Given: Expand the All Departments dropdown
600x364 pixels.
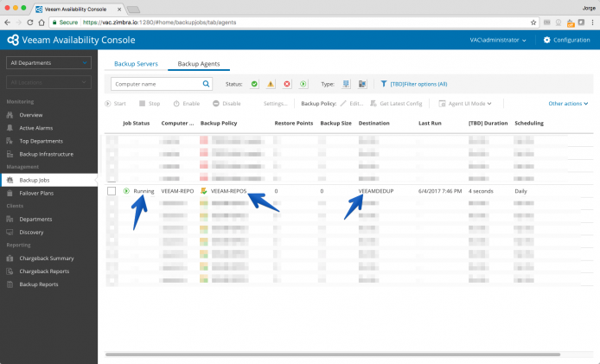Looking at the screenshot, I should 48,63.
